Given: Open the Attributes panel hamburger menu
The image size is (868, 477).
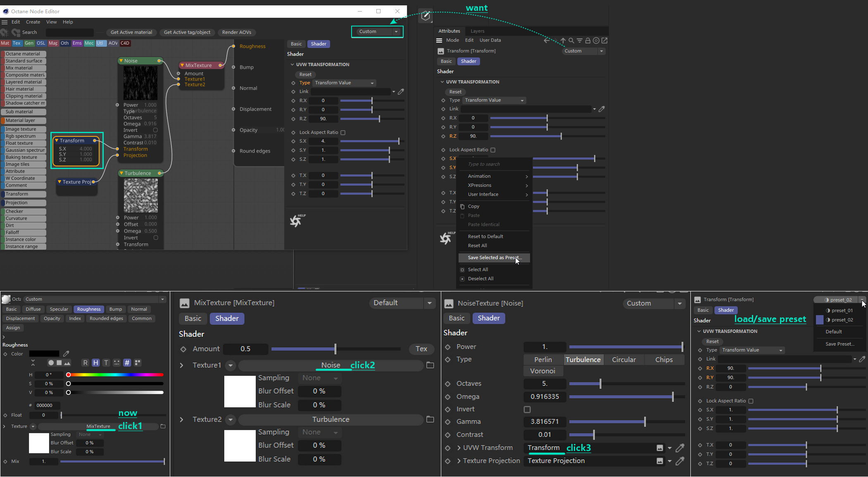Looking at the screenshot, I should coord(439,41).
